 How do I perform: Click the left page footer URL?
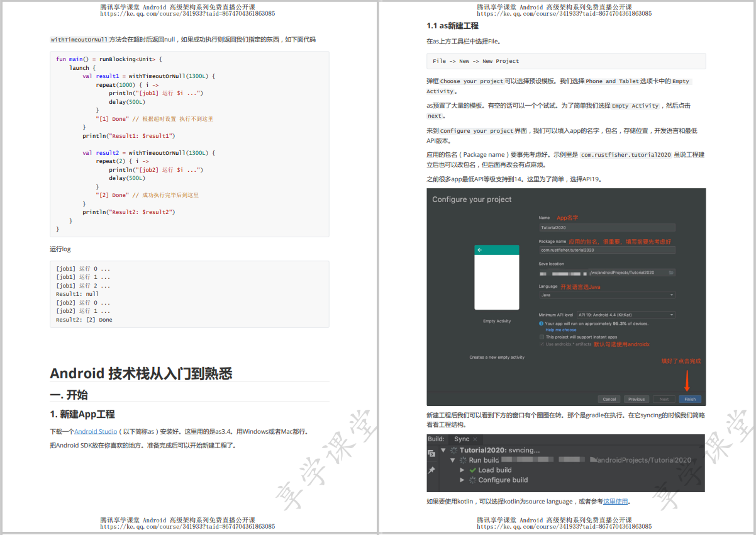pyautogui.click(x=187, y=526)
